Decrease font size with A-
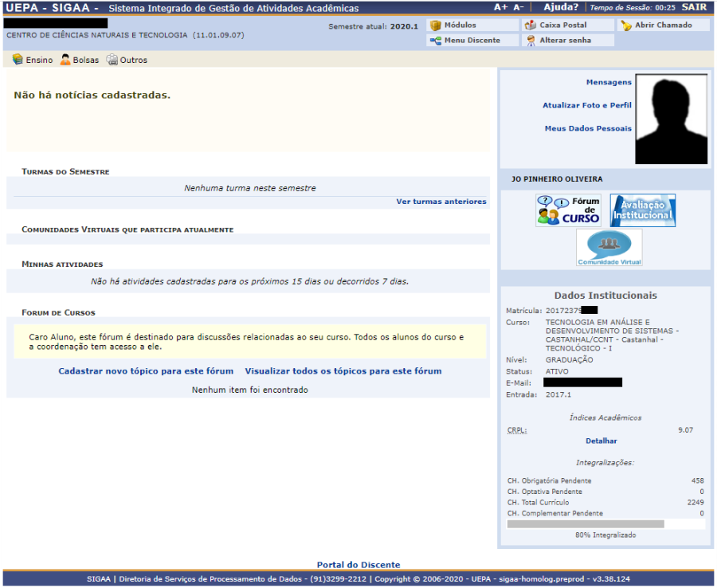 [x=519, y=7]
